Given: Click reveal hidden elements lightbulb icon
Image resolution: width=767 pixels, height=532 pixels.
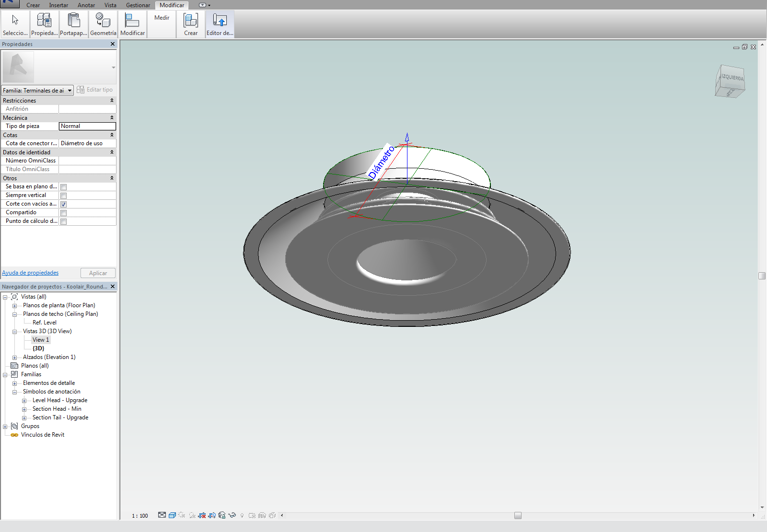Looking at the screenshot, I should click(x=242, y=516).
